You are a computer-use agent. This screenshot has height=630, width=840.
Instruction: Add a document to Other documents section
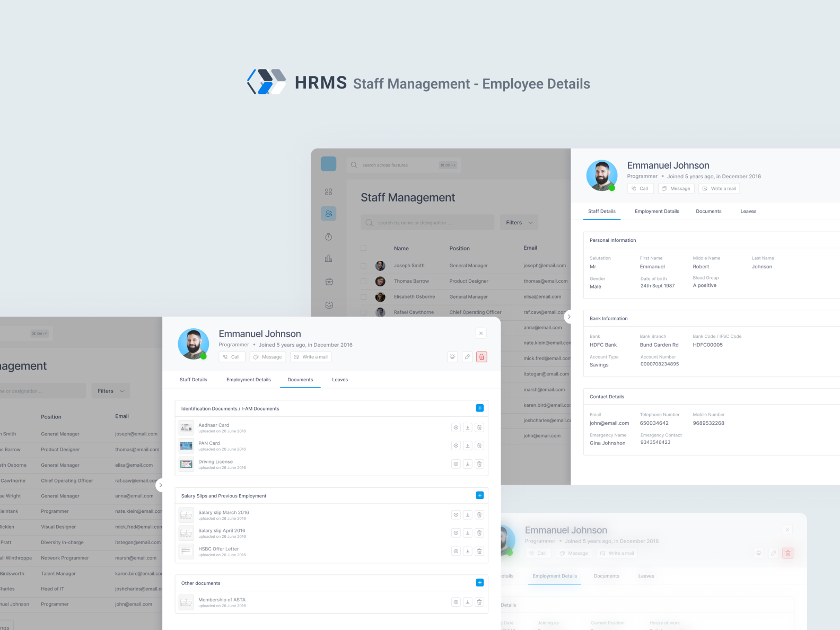(x=479, y=582)
